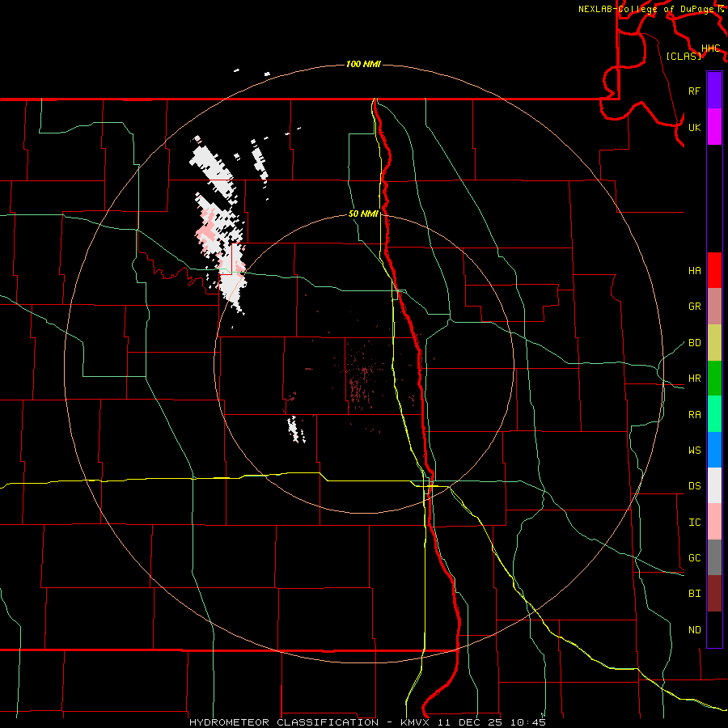The width and height of the screenshot is (728, 728).
Task: Click the HR legend label
Action: point(695,379)
